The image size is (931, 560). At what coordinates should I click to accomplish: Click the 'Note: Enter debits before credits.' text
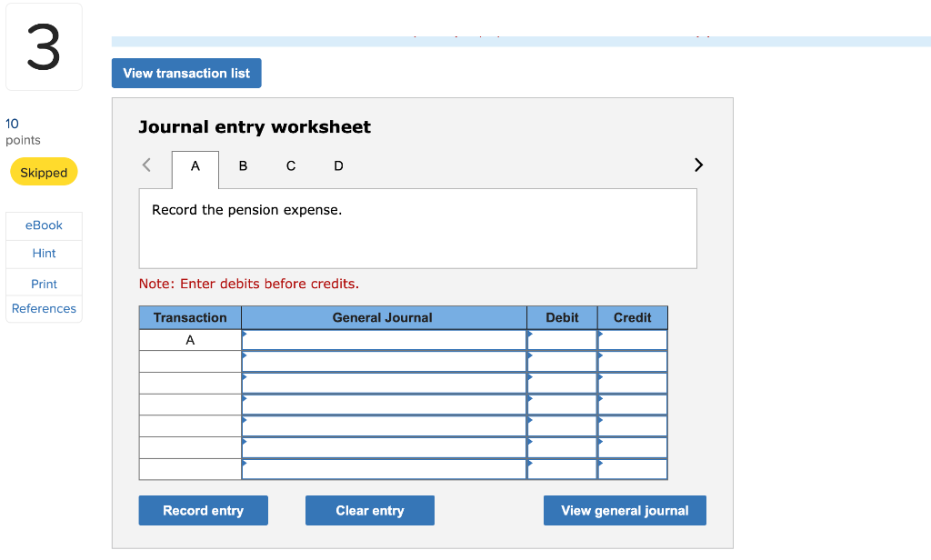tap(249, 284)
